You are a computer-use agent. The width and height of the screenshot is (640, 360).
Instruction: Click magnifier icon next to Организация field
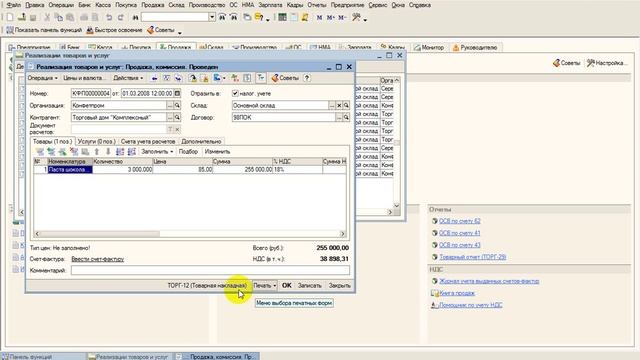(177, 105)
